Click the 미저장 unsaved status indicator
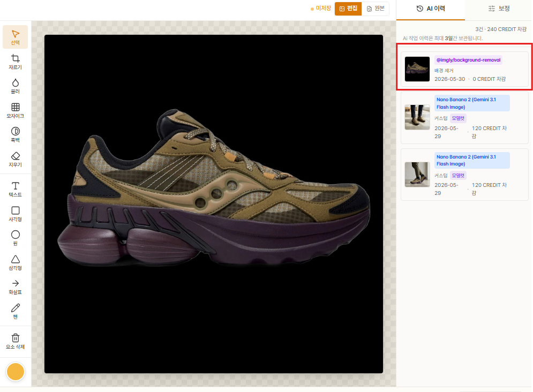The width and height of the screenshot is (533, 392). pos(320,9)
